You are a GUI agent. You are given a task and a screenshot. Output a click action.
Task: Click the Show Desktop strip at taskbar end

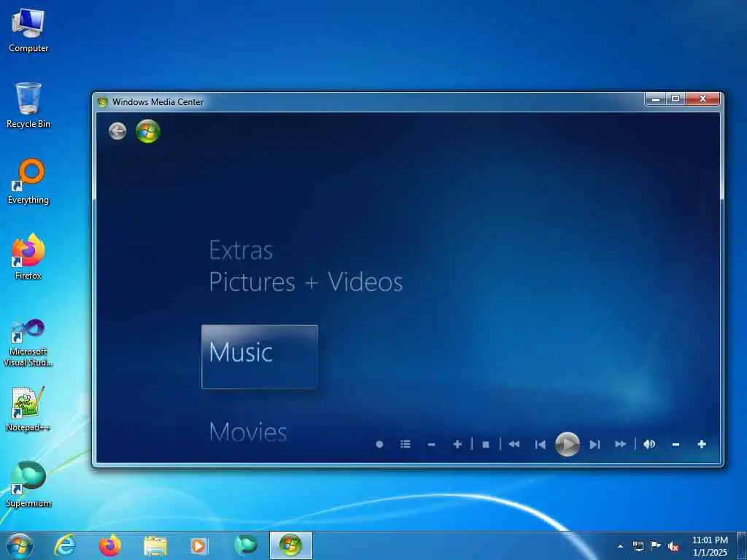(x=742, y=545)
